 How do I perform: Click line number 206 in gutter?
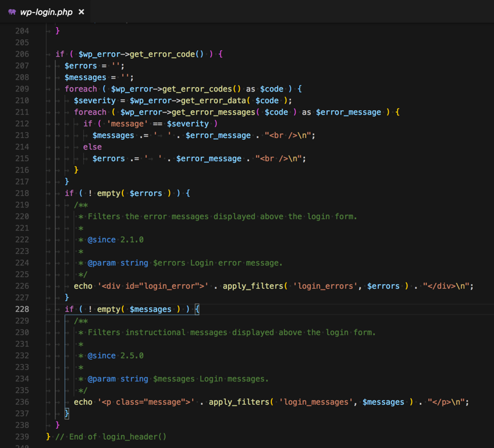pos(22,54)
